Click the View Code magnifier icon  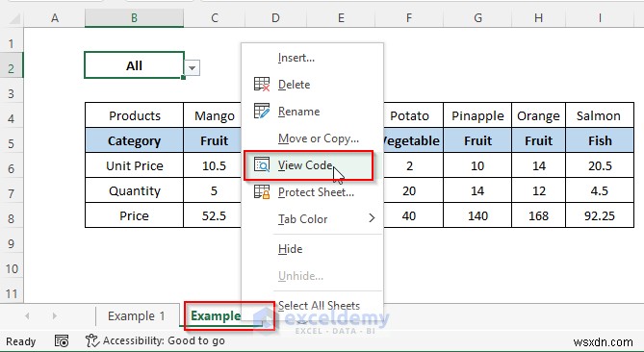coord(262,164)
